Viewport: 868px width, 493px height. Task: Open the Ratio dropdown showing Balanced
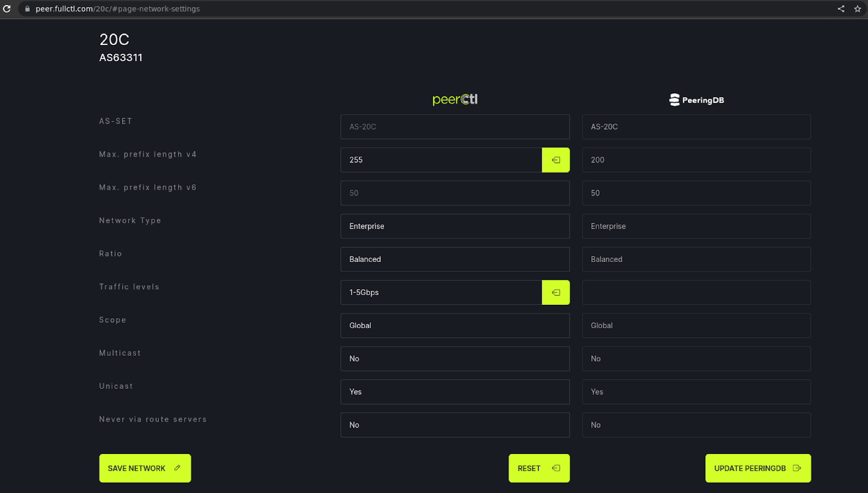(x=455, y=259)
